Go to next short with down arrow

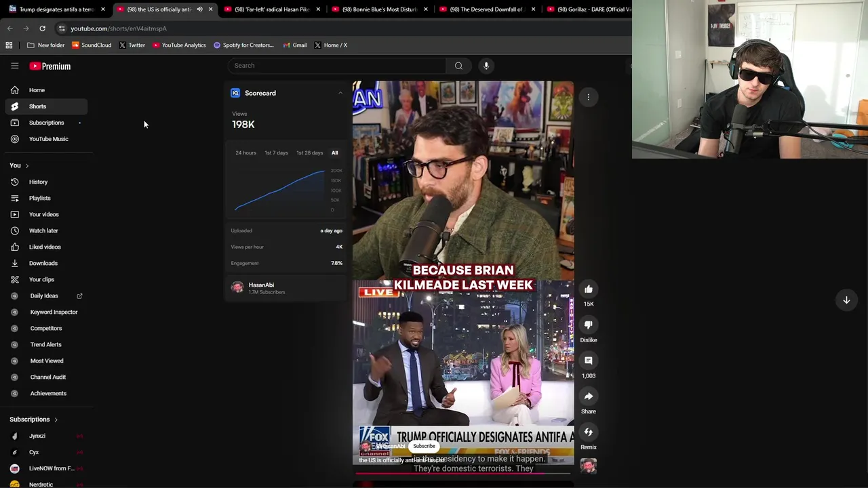846,300
